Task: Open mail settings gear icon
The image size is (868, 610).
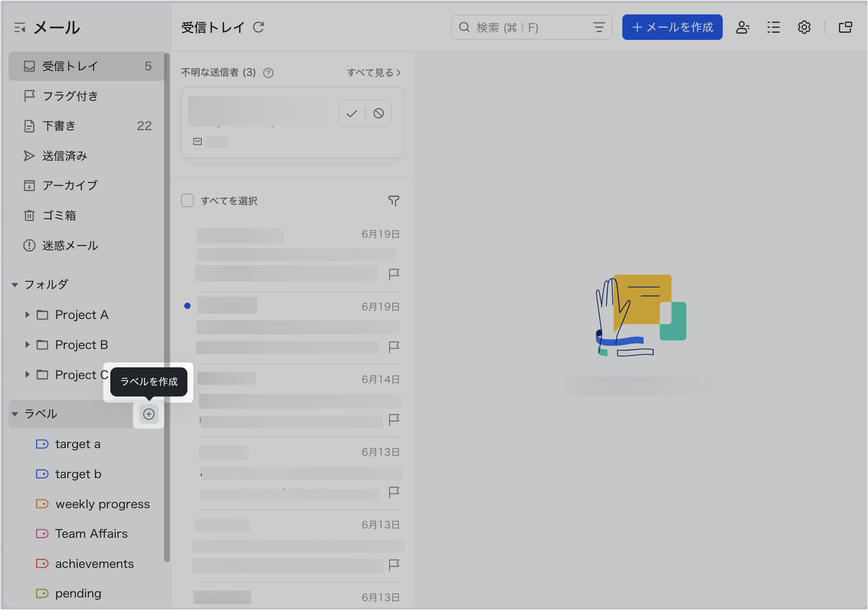Action: tap(804, 27)
